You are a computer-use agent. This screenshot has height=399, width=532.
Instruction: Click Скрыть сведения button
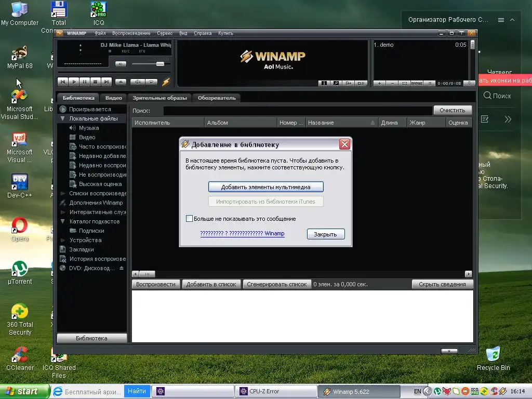pyautogui.click(x=442, y=284)
